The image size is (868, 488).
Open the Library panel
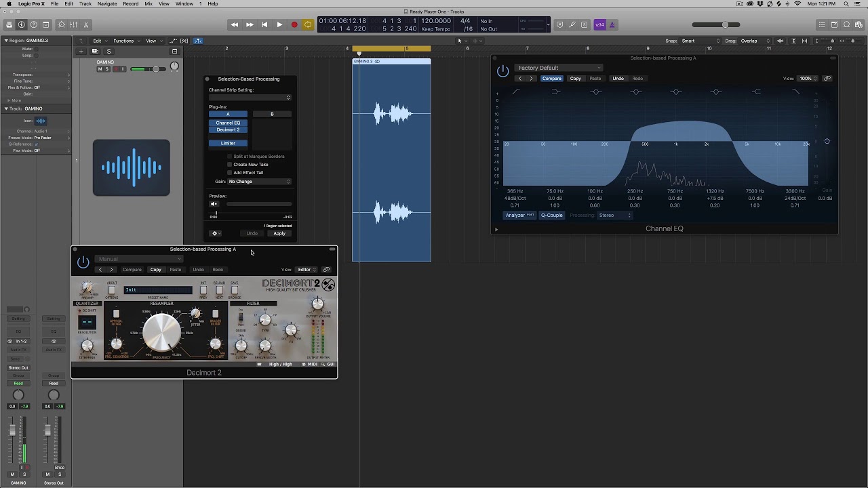(9, 25)
